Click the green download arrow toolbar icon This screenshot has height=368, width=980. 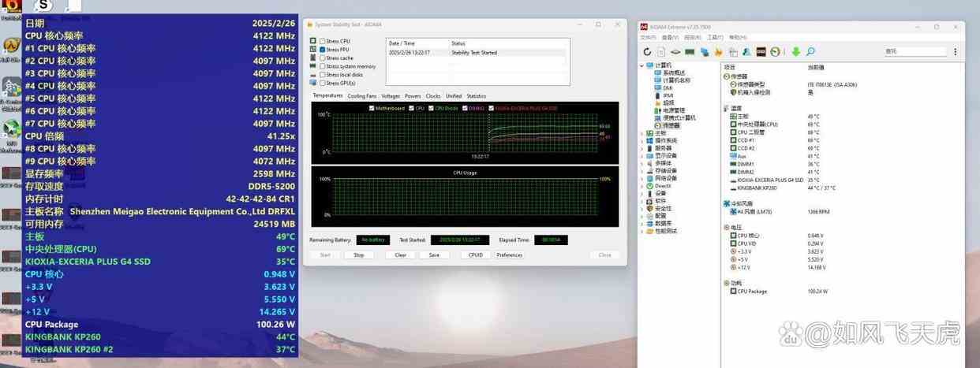(795, 51)
